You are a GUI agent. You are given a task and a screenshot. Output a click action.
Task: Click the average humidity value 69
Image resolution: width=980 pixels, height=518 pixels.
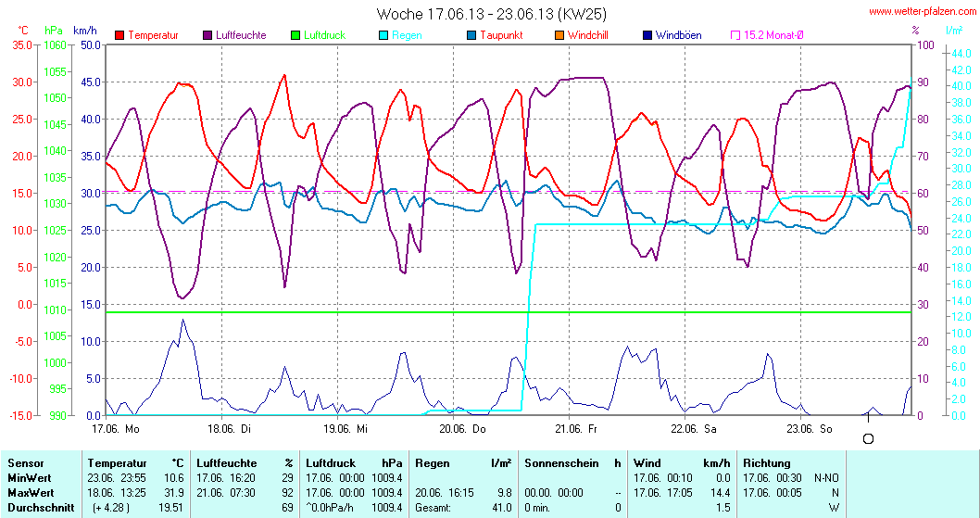click(x=287, y=508)
